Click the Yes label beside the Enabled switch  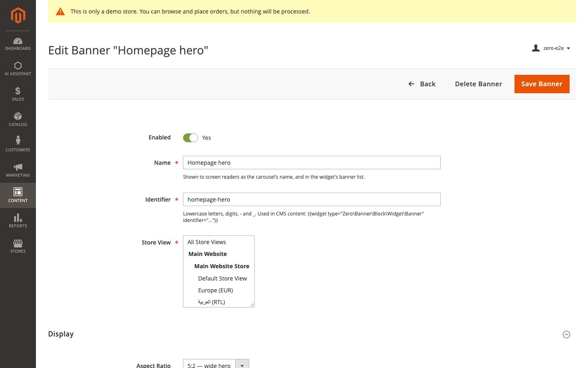[x=207, y=138]
